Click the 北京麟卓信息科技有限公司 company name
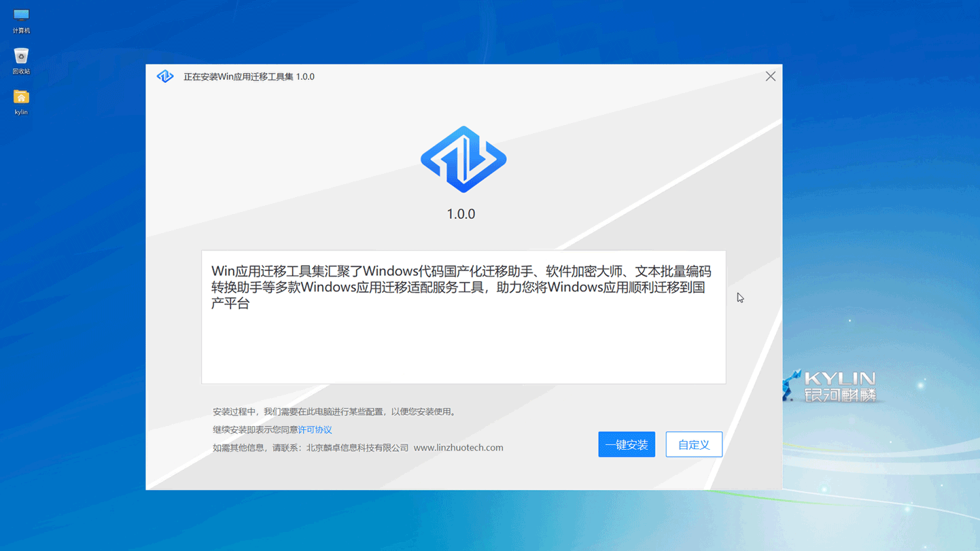This screenshot has width=980, height=551. [x=357, y=448]
